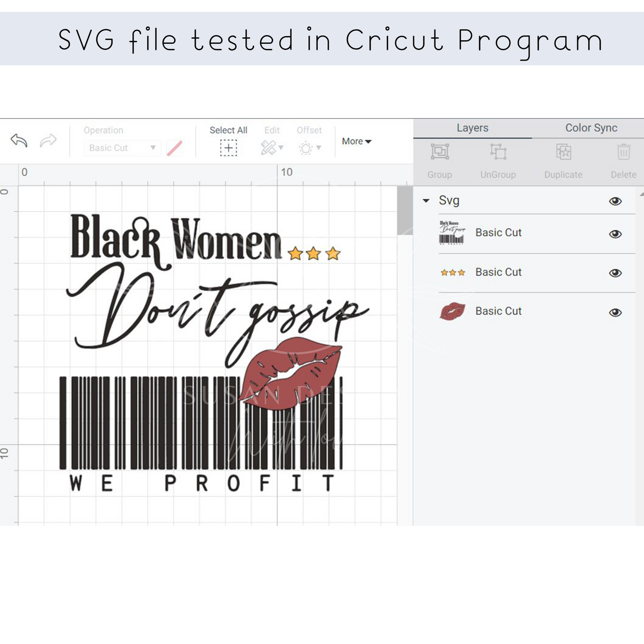Open the More menu
Screen dimensions: 644x644
(357, 141)
